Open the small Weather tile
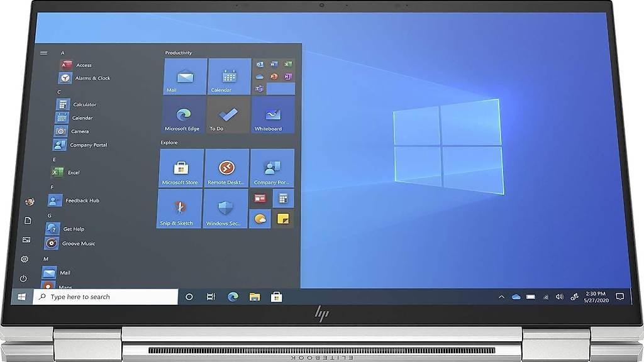Viewport: 644px width, 362px height. click(260, 219)
